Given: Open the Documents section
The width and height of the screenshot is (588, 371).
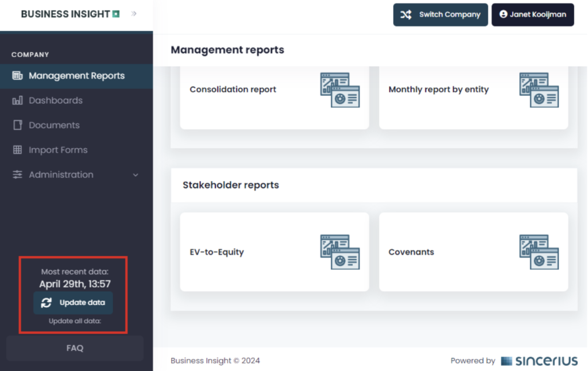Looking at the screenshot, I should tap(76, 125).
